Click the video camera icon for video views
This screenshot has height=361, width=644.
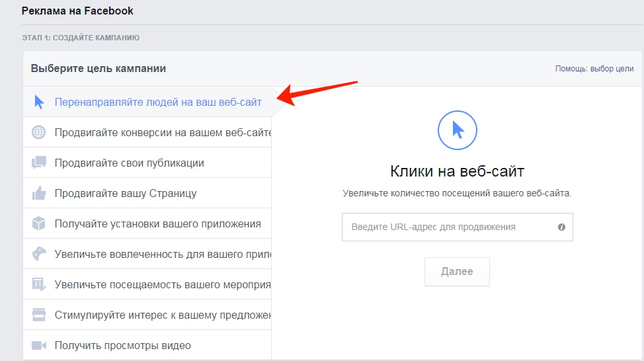coord(39,345)
